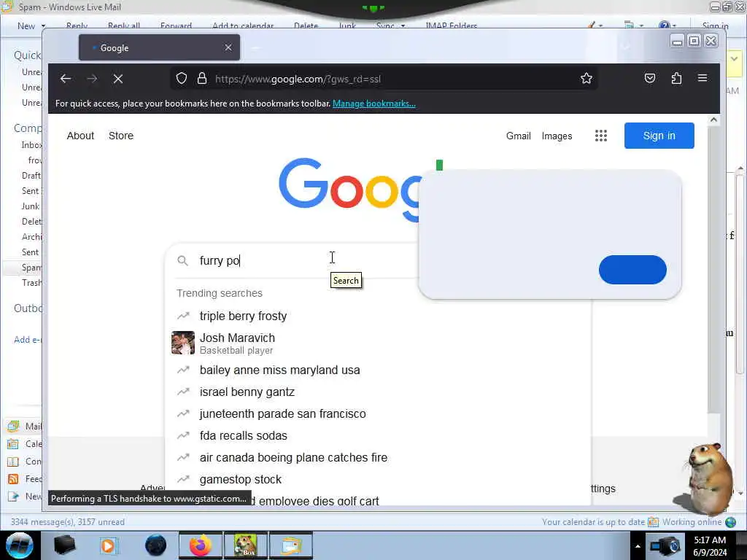Viewport: 747px width, 560px height.
Task: Click the blue Sign in button
Action: [x=659, y=136]
